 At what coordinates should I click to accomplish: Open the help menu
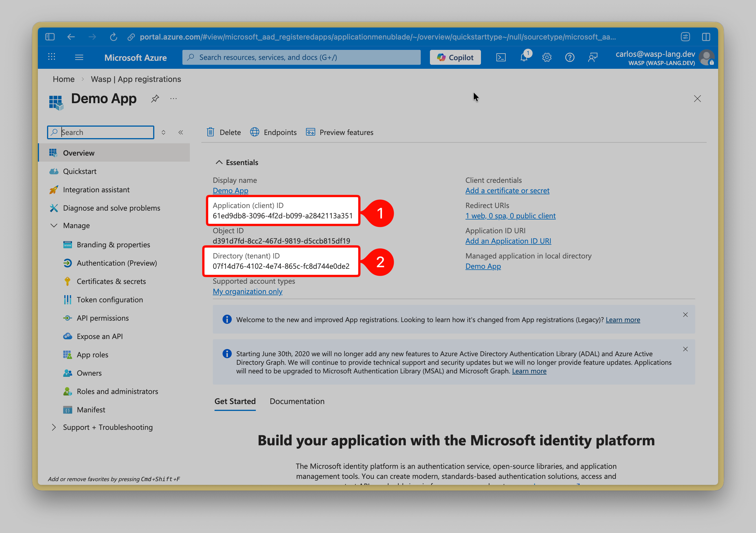(570, 57)
